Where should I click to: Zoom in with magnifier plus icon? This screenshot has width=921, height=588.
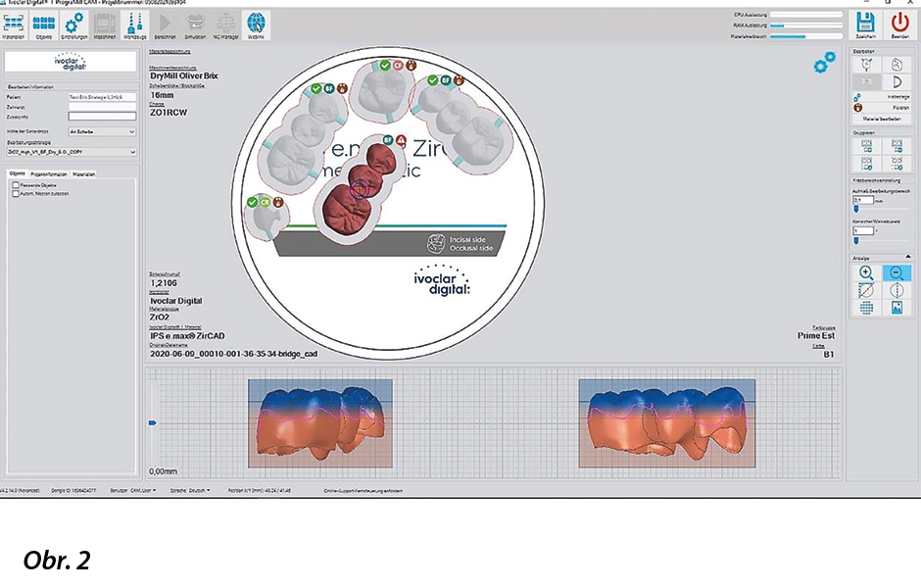866,272
